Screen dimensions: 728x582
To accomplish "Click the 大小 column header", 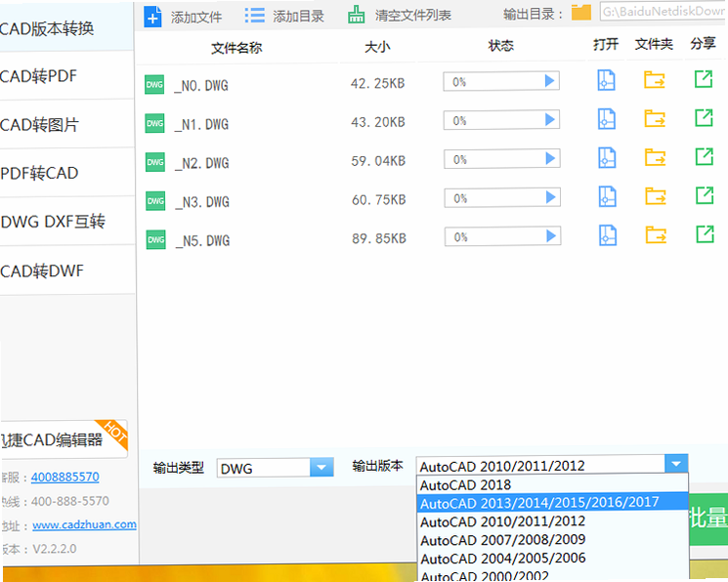I will click(377, 47).
